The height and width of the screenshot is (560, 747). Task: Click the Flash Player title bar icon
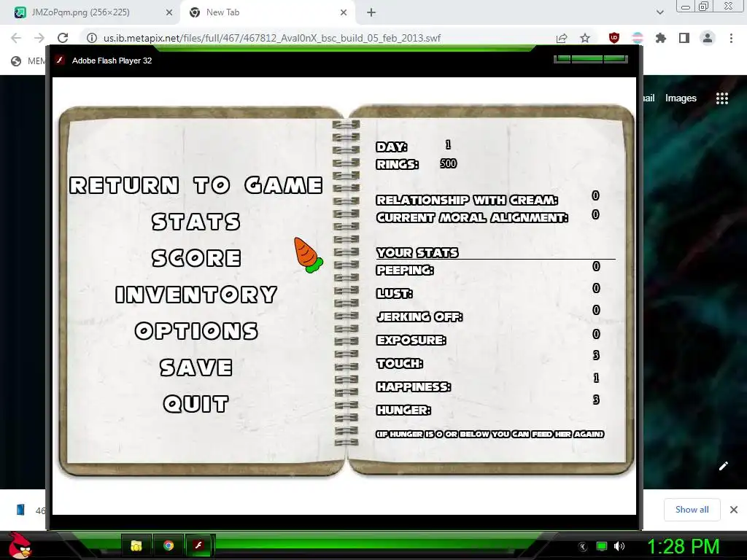(60, 60)
